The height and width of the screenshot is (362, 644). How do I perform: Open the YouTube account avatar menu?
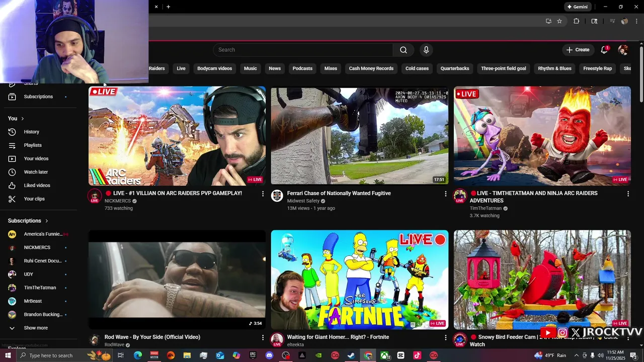coord(623,50)
